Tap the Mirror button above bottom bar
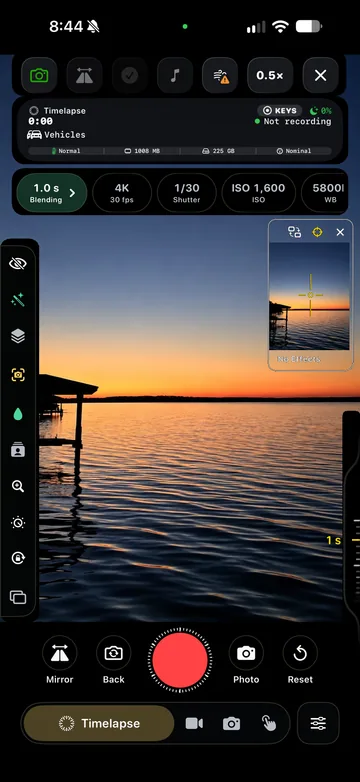 pyautogui.click(x=60, y=659)
